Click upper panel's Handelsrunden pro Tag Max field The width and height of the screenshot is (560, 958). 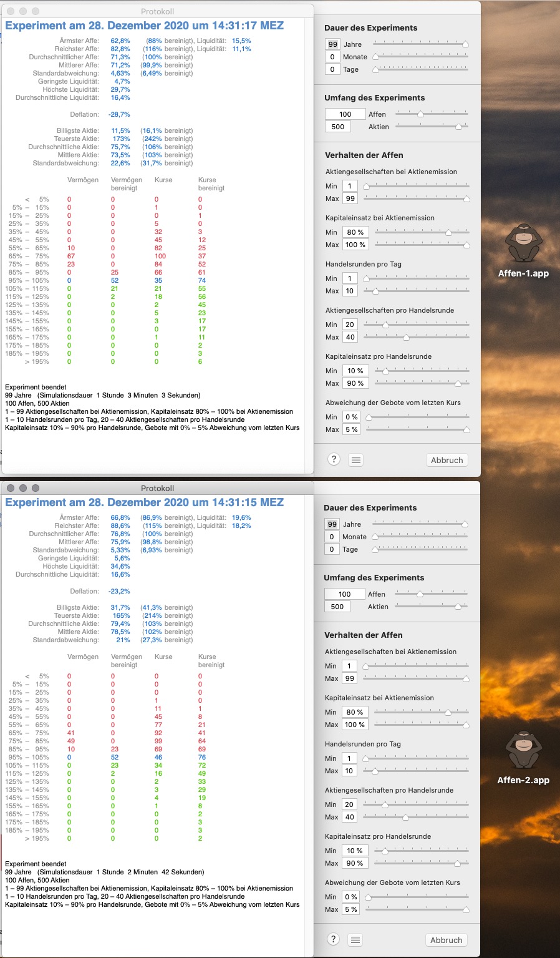click(350, 291)
